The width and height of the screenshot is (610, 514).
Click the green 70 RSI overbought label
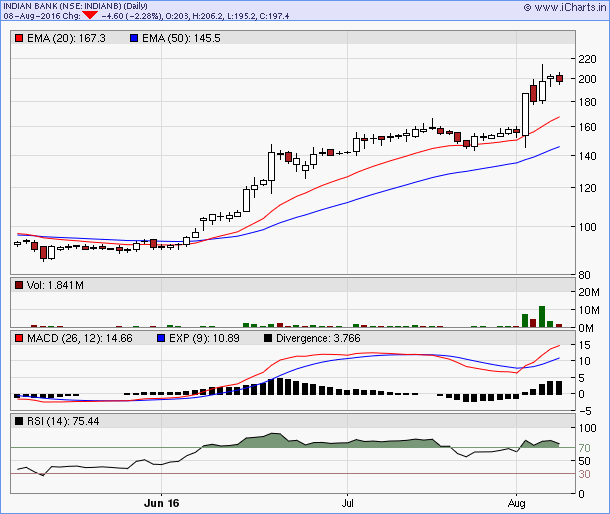[584, 448]
